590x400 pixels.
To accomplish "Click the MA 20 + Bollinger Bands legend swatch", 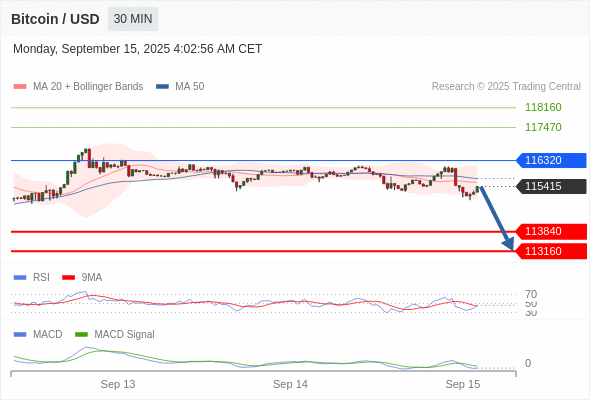I will click(x=20, y=87).
